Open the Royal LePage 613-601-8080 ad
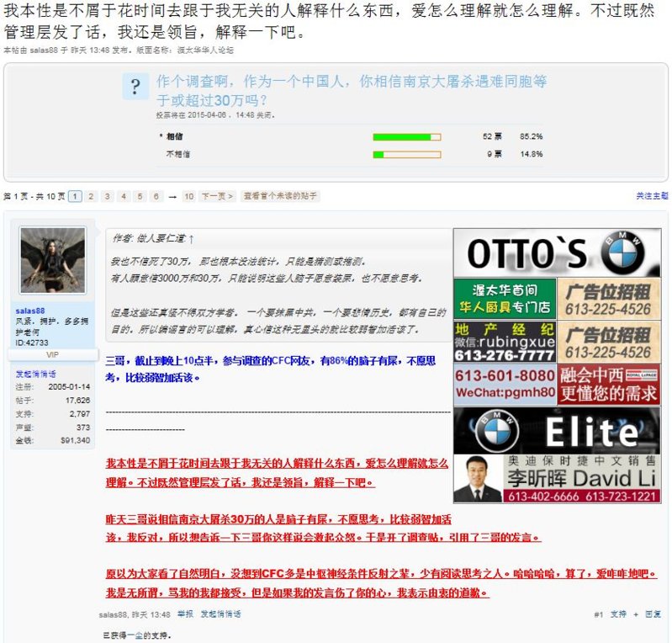Image resolution: width=672 pixels, height=643 pixels. 556,384
